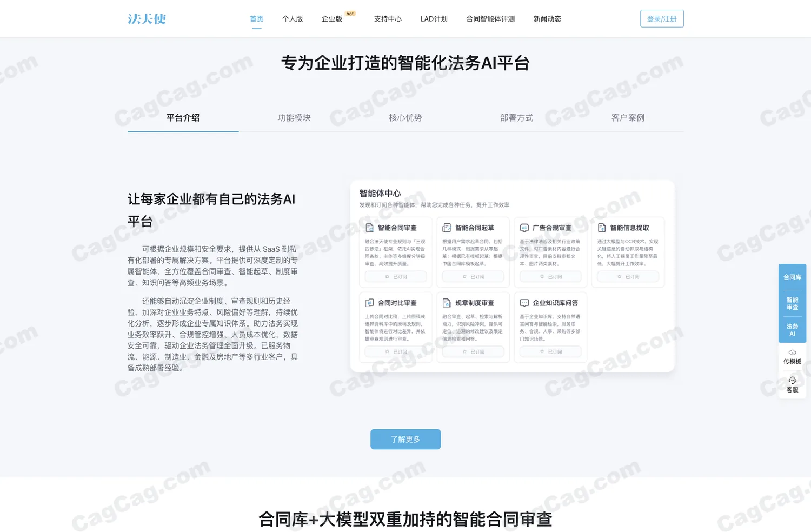Image resolution: width=811 pixels, height=532 pixels.
Task: Click 已订阅 under 合同对比审查
Action: point(396,352)
